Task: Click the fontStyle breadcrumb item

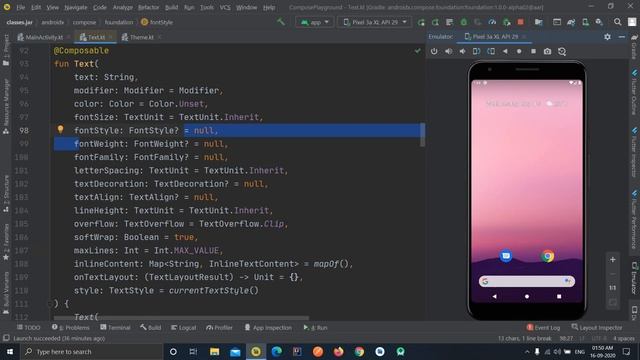Action: coord(157,22)
